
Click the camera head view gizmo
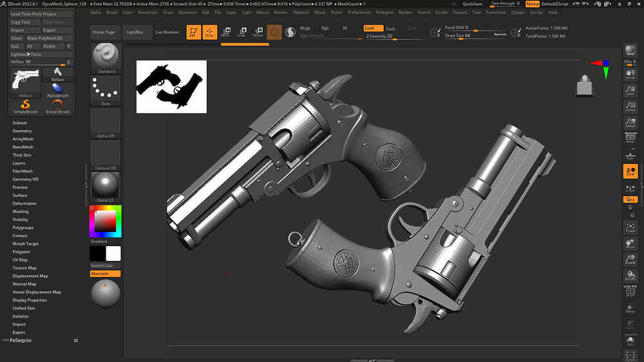585,85
